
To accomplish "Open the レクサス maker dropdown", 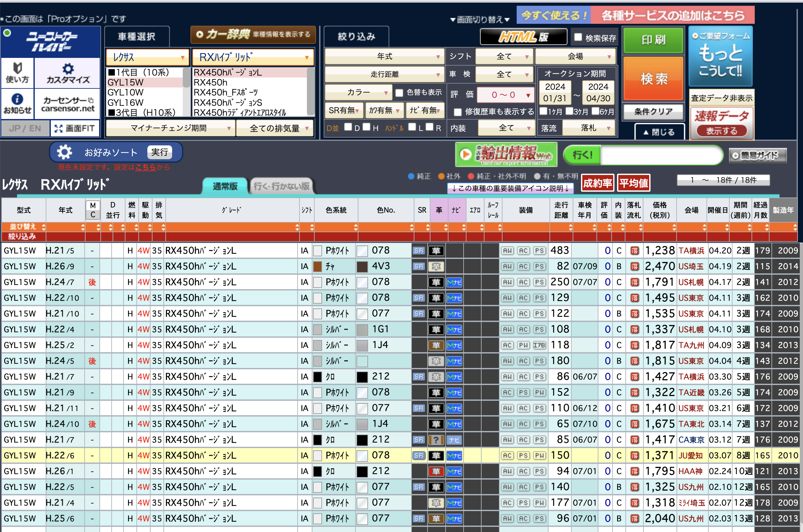I will [x=147, y=57].
